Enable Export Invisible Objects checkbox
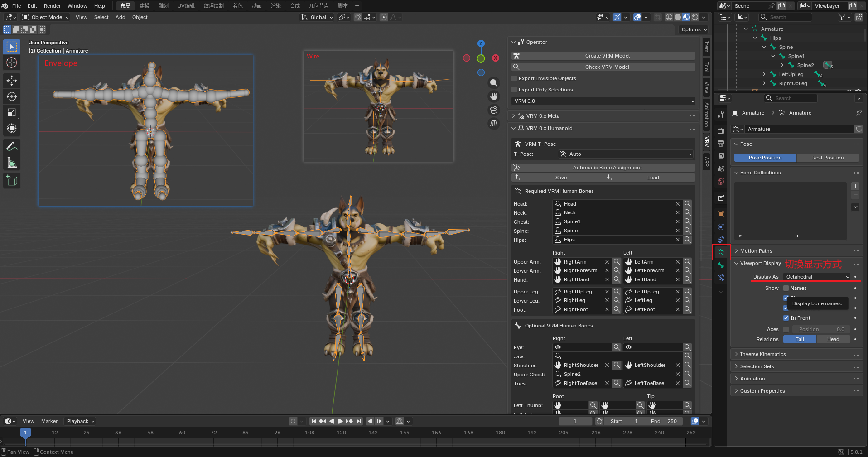The width and height of the screenshot is (868, 457). click(x=514, y=78)
